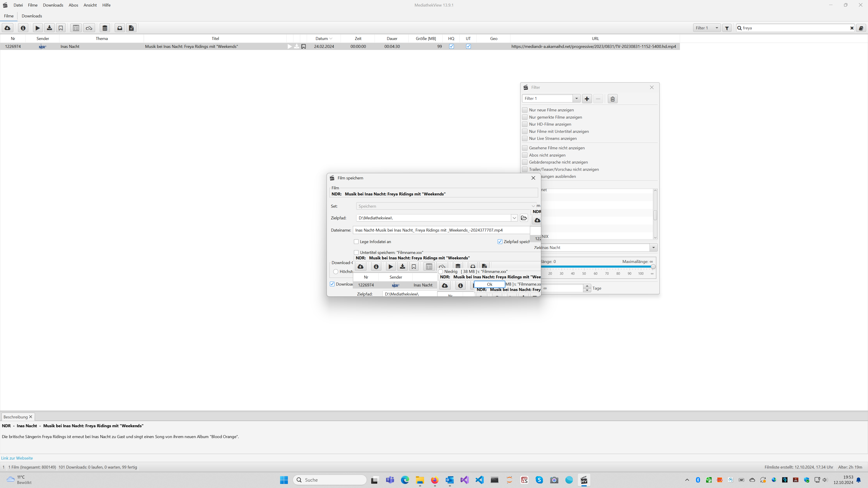This screenshot has height=488, width=868.
Task: Click book icon right of search field
Action: 861,28
